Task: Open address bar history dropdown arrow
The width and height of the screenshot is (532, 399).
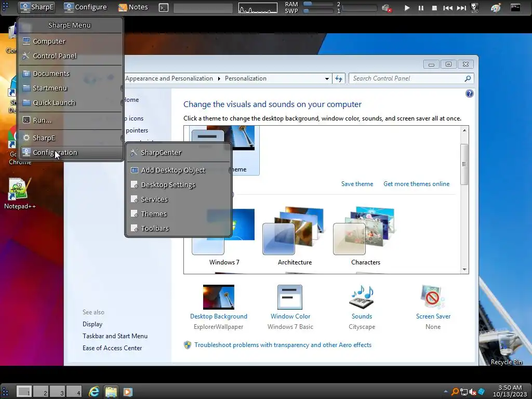Action: (x=327, y=79)
